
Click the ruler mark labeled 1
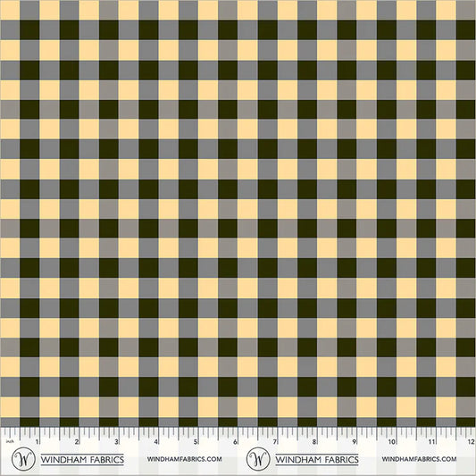coord(37,441)
